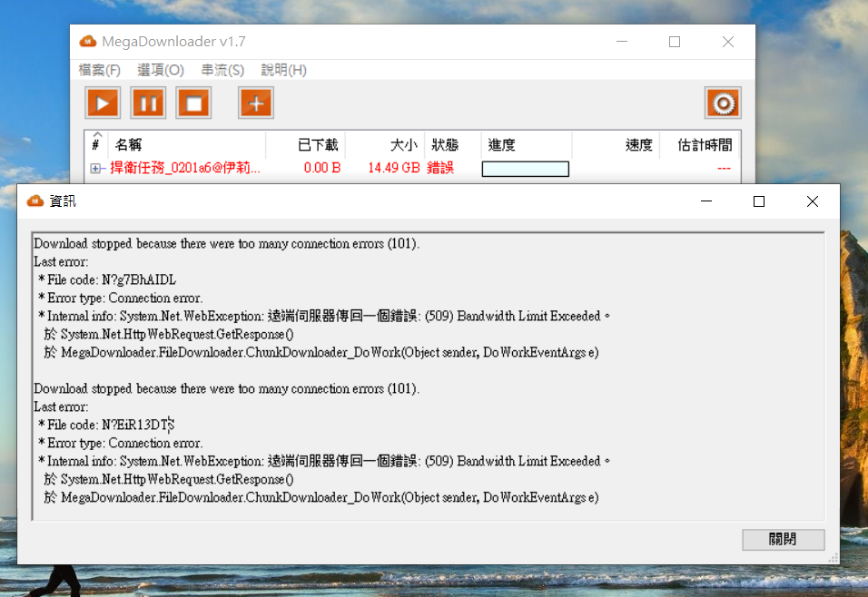
Task: Open configuration with the gear icon
Action: click(723, 103)
